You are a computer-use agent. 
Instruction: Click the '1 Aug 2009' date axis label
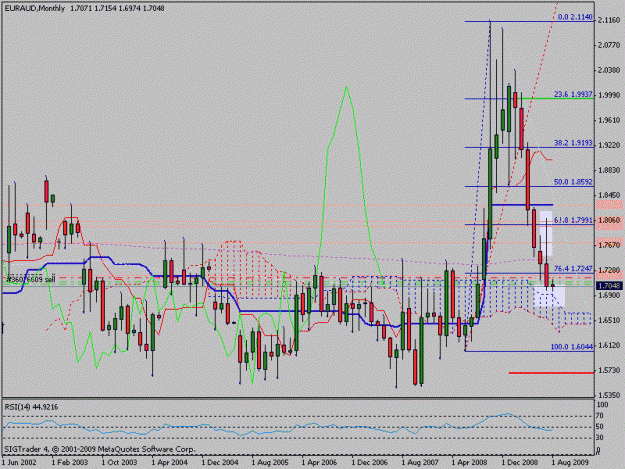click(570, 462)
